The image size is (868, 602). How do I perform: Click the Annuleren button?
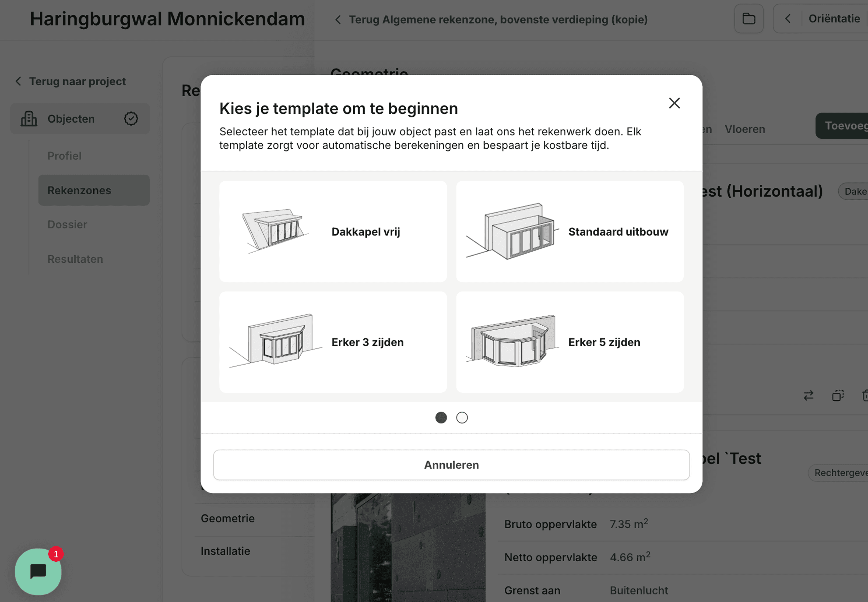coord(451,465)
